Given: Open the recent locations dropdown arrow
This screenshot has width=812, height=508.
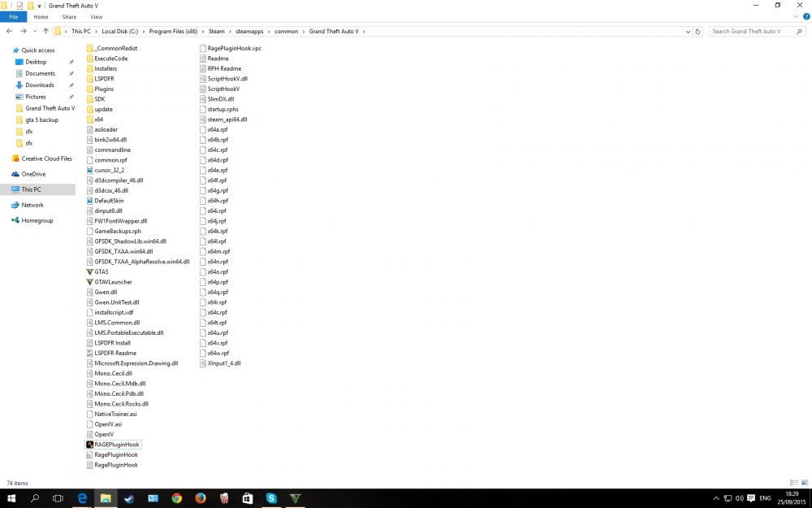Looking at the screenshot, I should [35, 32].
